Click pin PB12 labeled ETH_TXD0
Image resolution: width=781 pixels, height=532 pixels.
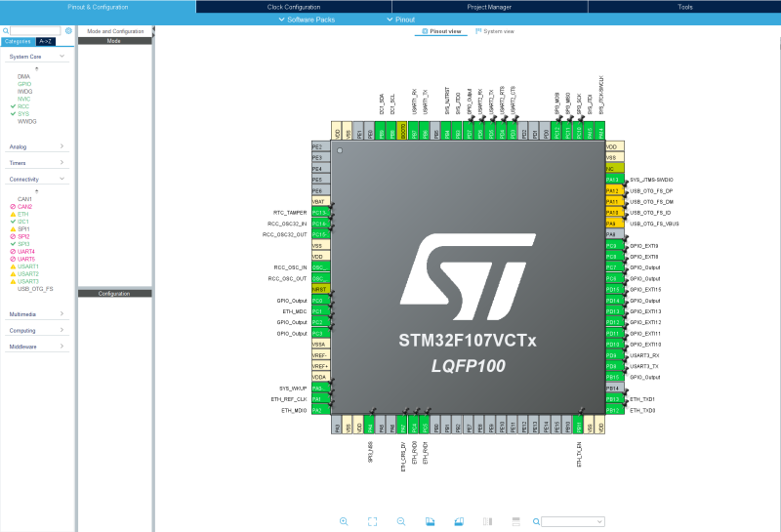pyautogui.click(x=615, y=410)
